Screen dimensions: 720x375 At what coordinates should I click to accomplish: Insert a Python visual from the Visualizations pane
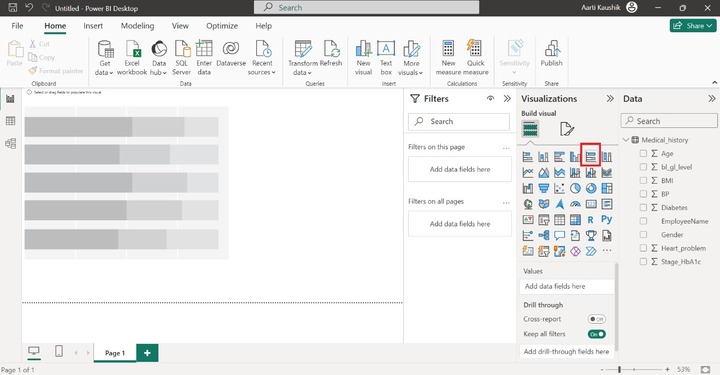click(606, 219)
